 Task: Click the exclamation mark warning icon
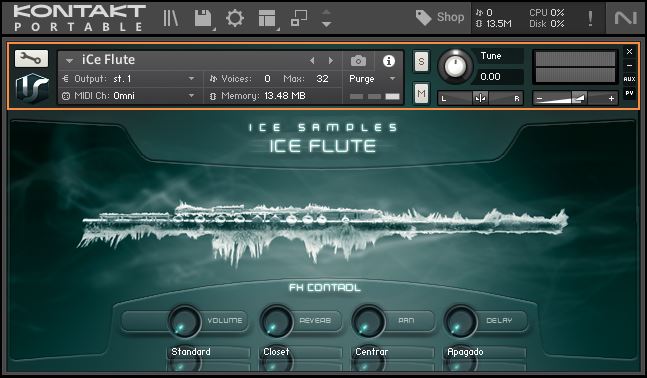590,18
